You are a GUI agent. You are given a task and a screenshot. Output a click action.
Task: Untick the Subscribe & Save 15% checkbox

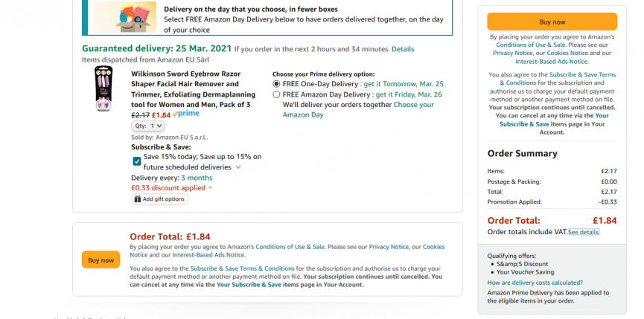click(x=137, y=161)
